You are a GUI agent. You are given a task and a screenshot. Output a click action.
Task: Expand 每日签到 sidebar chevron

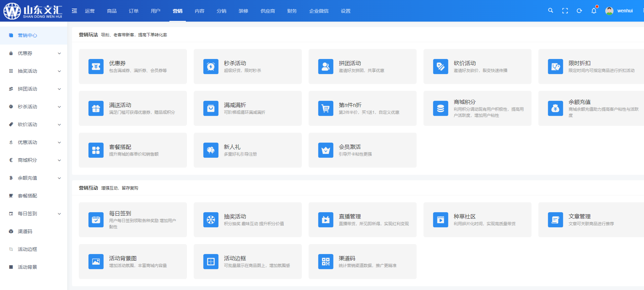(59, 214)
